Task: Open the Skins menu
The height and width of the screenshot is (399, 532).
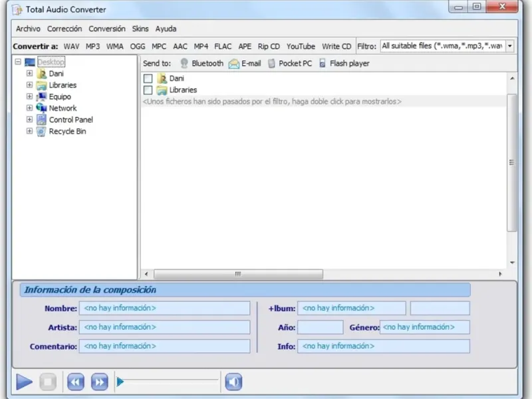Action: click(x=140, y=29)
